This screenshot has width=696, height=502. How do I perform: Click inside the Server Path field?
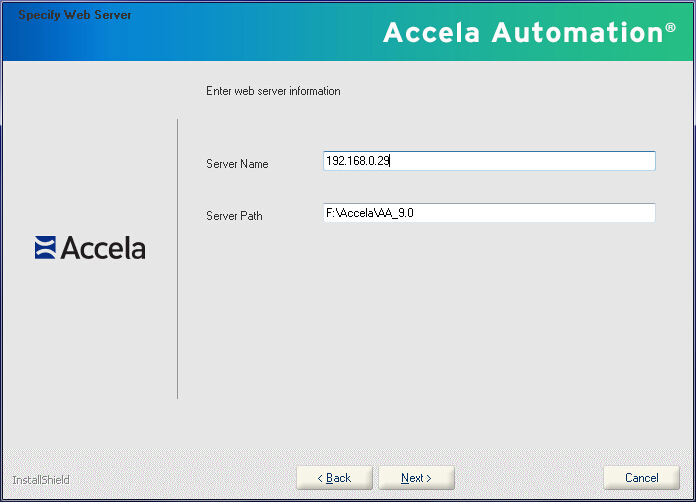tap(489, 213)
